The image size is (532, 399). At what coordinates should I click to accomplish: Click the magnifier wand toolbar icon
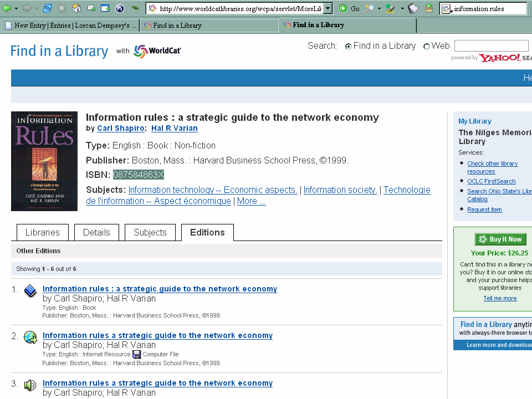[370, 8]
